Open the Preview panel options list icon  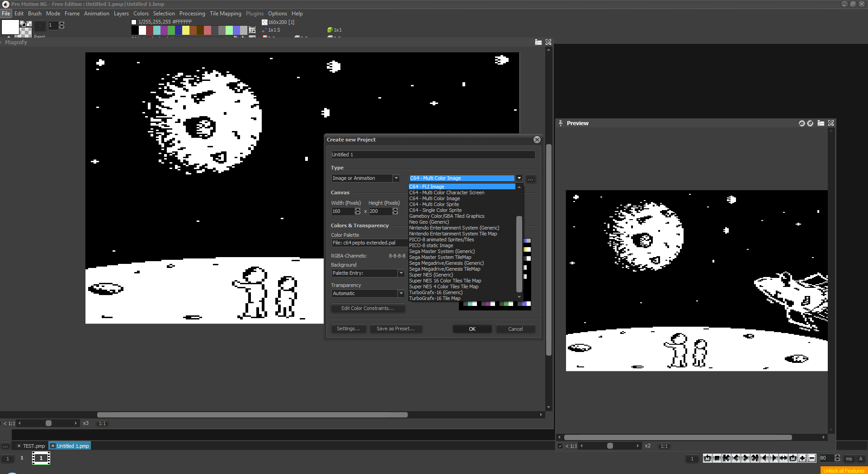point(821,123)
